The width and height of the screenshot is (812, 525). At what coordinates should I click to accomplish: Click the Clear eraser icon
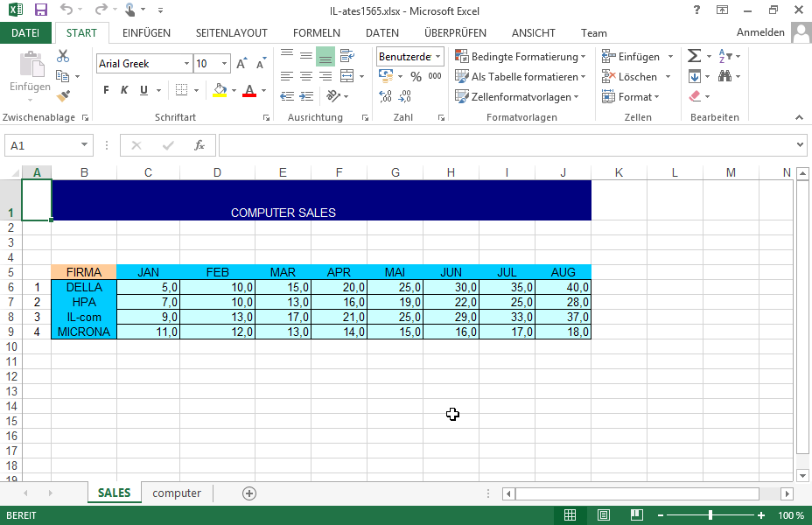click(x=695, y=96)
